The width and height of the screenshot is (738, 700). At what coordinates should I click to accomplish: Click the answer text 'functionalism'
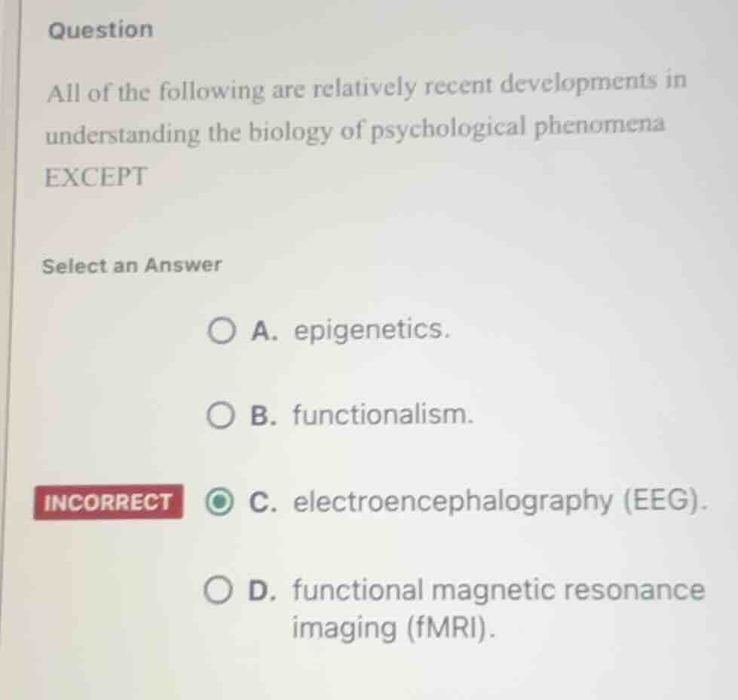(x=380, y=414)
